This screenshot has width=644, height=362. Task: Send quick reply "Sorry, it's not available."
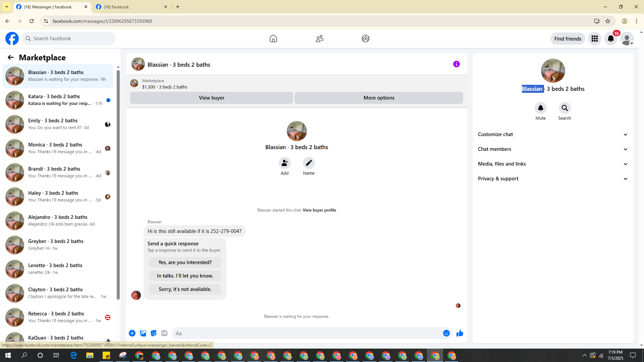(185, 289)
